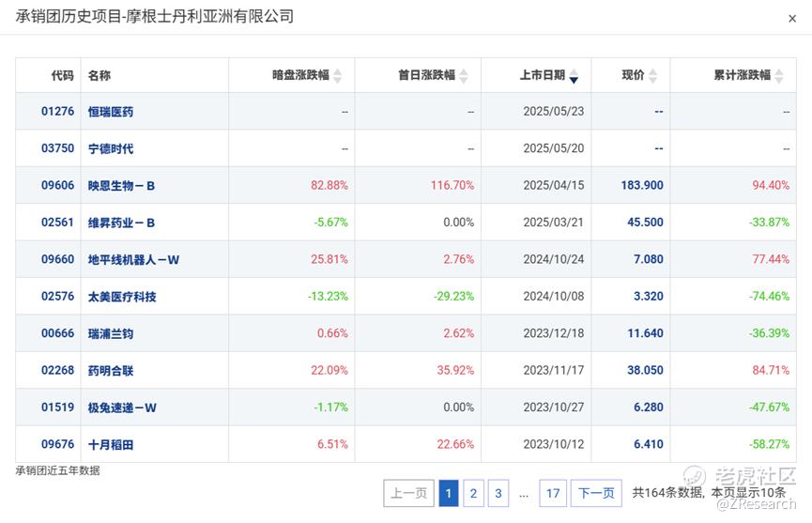
Task: Click listing date 2023/12/18
Action: click(554, 333)
